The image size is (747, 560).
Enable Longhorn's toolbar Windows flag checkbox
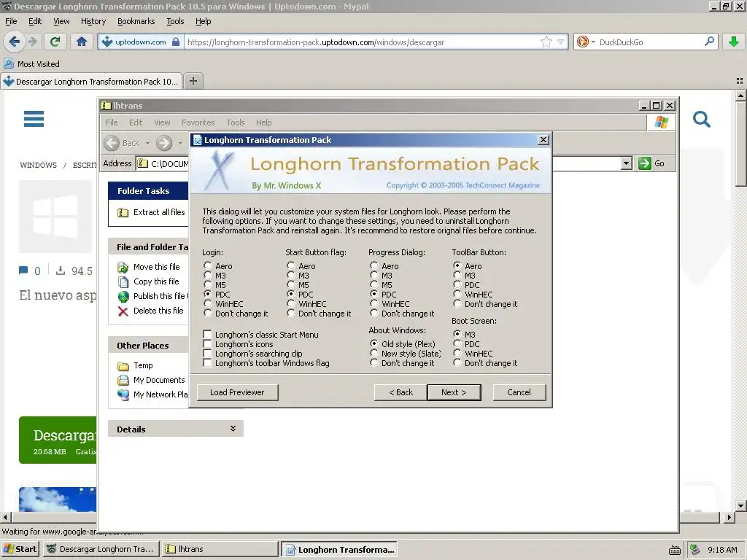tap(207, 363)
